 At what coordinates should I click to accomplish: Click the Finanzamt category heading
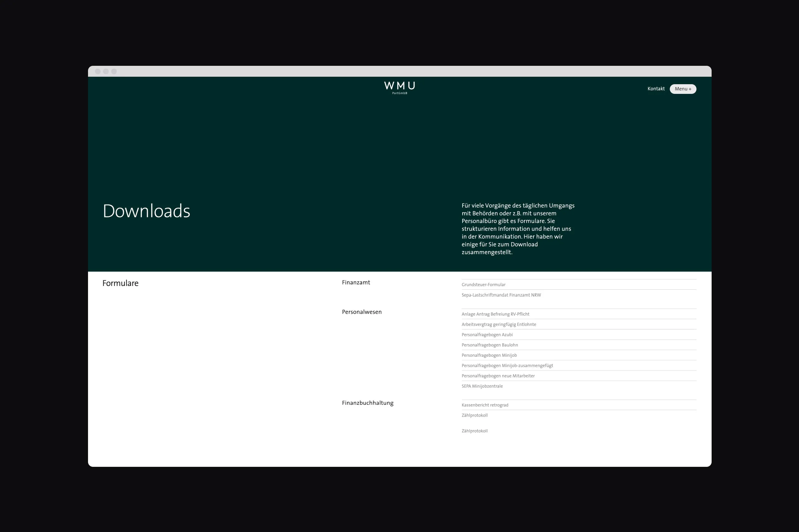356,282
